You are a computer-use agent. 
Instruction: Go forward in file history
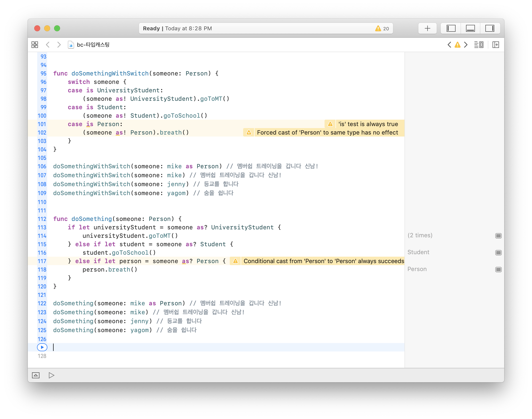[x=59, y=45]
